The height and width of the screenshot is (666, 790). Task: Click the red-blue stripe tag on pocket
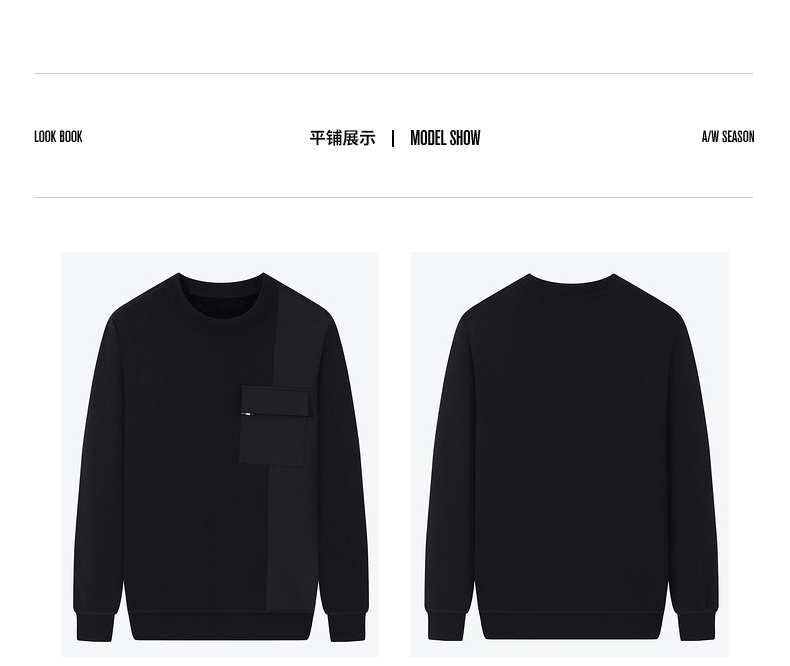coord(247,414)
